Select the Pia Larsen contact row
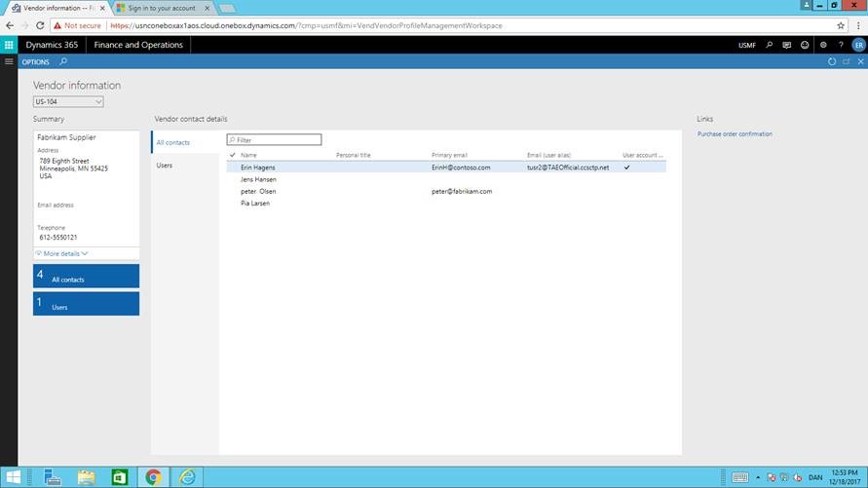Viewport: 868px width, 488px height. click(x=446, y=203)
